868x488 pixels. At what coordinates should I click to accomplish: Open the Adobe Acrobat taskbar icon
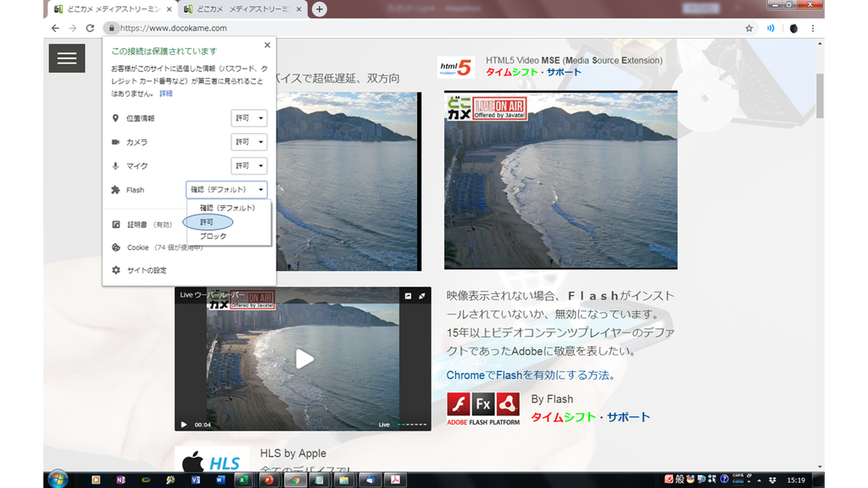click(395, 480)
